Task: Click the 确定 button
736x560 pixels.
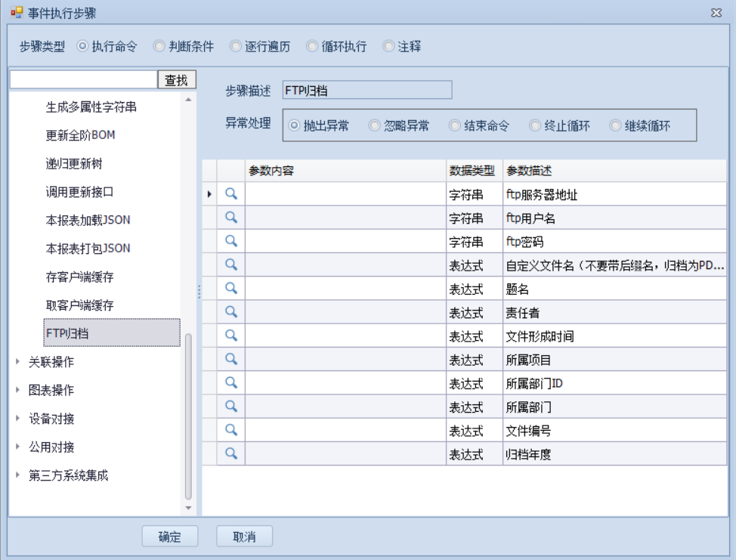Action: click(170, 537)
